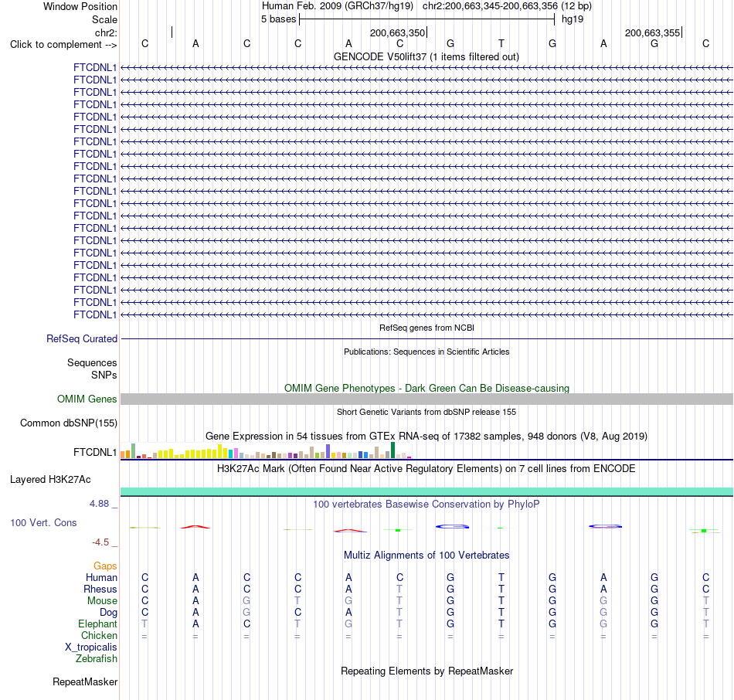Click the gray OMIM Genes bar
This screenshot has height=700, width=734.
point(427,399)
